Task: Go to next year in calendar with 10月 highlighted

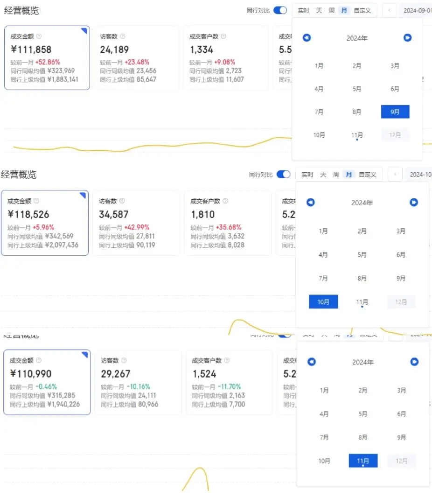Action: pyautogui.click(x=414, y=202)
